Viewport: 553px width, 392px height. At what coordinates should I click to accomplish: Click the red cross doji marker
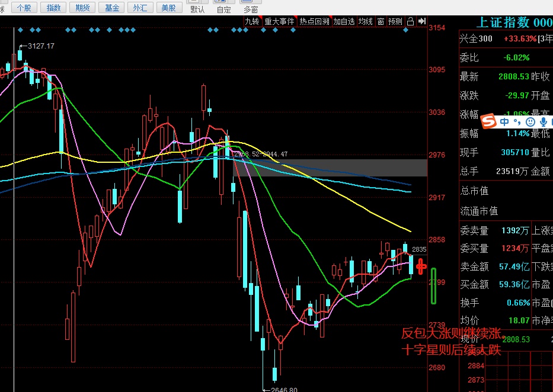421,266
